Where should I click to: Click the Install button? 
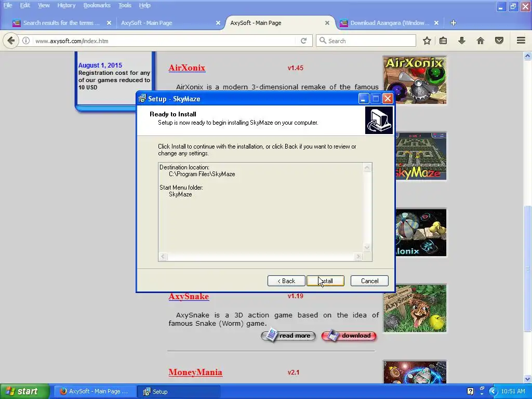pyautogui.click(x=325, y=281)
